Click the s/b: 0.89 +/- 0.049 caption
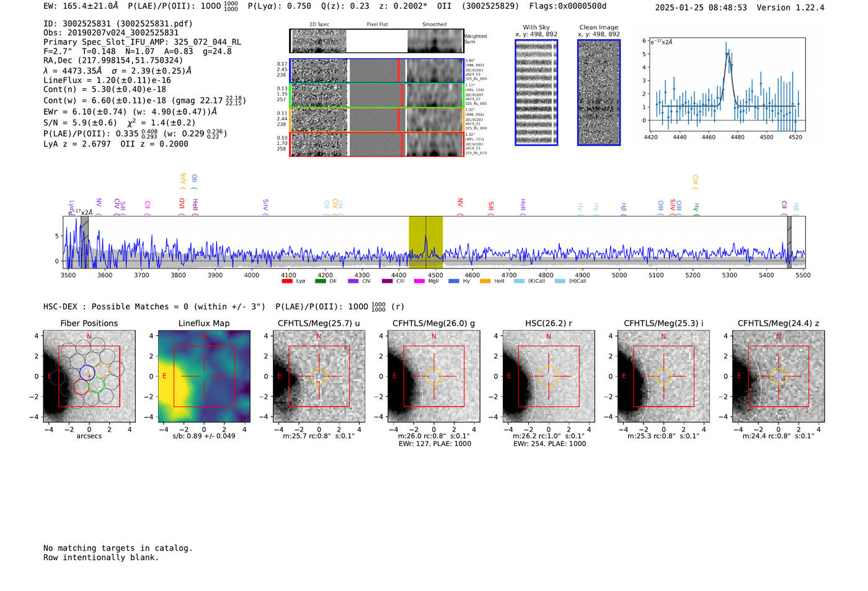The width and height of the screenshot is (868, 591). 204,436
